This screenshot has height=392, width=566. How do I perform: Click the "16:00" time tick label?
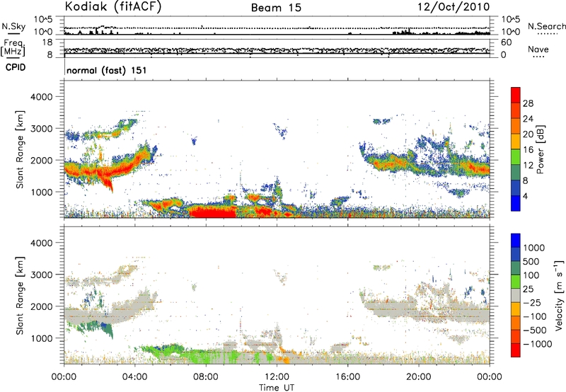pos(347,377)
